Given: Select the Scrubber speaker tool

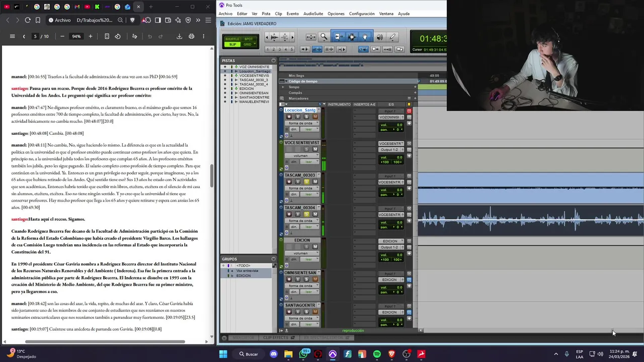Looking at the screenshot, I should 380,37.
